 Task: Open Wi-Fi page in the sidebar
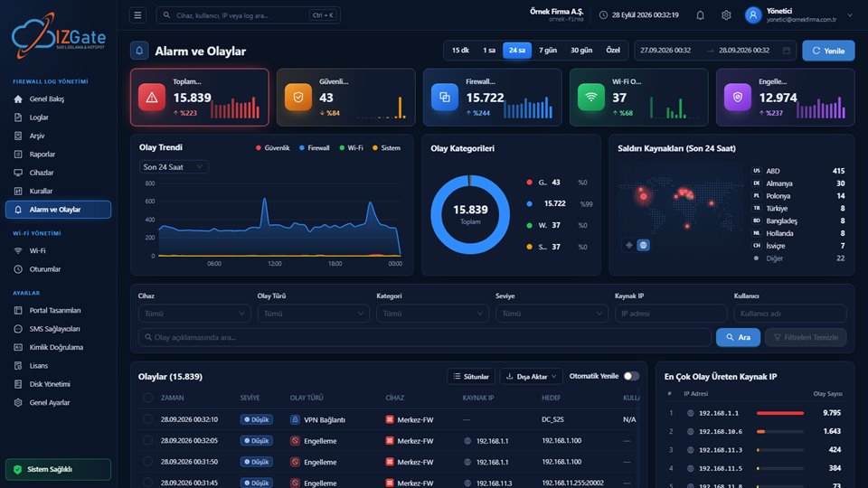tap(58, 250)
